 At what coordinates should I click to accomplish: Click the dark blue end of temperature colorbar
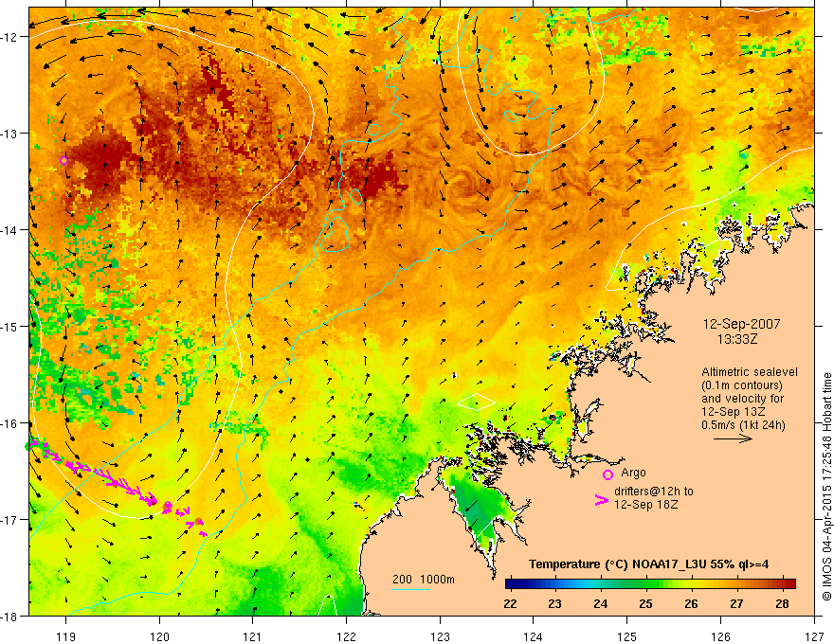click(512, 584)
